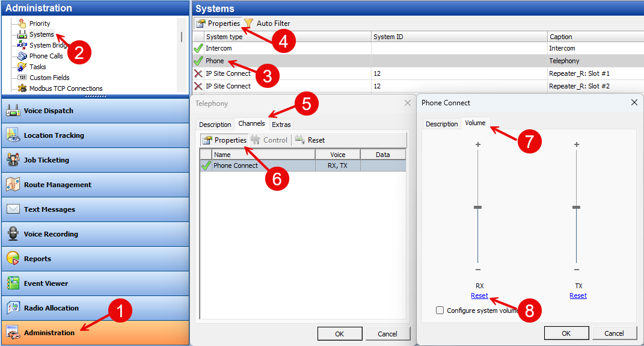The width and height of the screenshot is (644, 346).
Task: Click the System Bridge tree icon
Action: pyautogui.click(x=22, y=45)
